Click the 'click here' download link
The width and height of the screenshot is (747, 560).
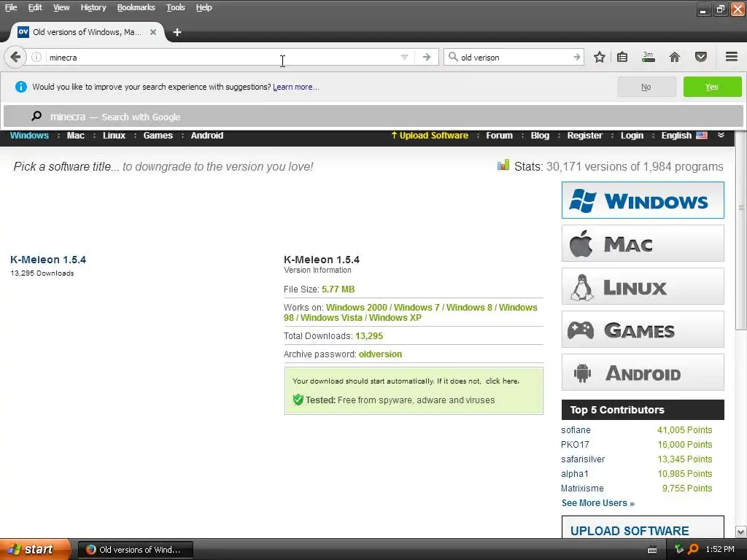[x=502, y=381]
